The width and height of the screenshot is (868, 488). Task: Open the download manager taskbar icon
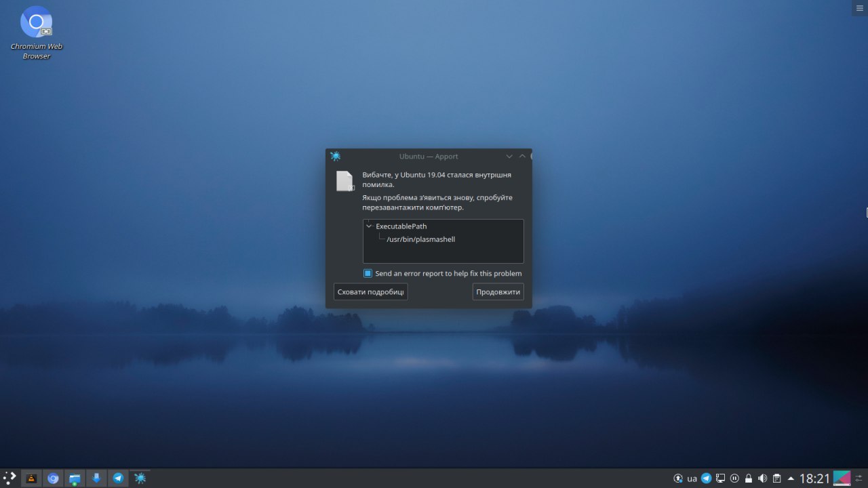pos(96,479)
